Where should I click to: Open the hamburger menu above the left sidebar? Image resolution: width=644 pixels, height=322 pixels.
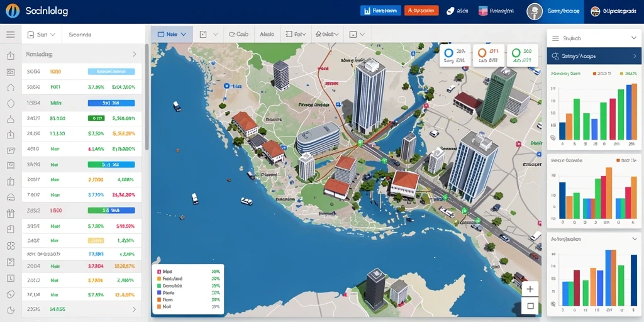point(11,35)
